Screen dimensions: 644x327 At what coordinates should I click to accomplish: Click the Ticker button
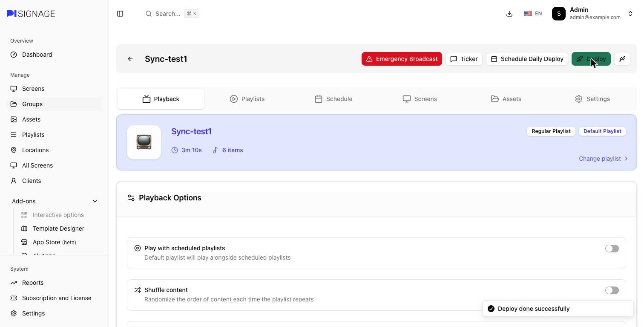(464, 59)
